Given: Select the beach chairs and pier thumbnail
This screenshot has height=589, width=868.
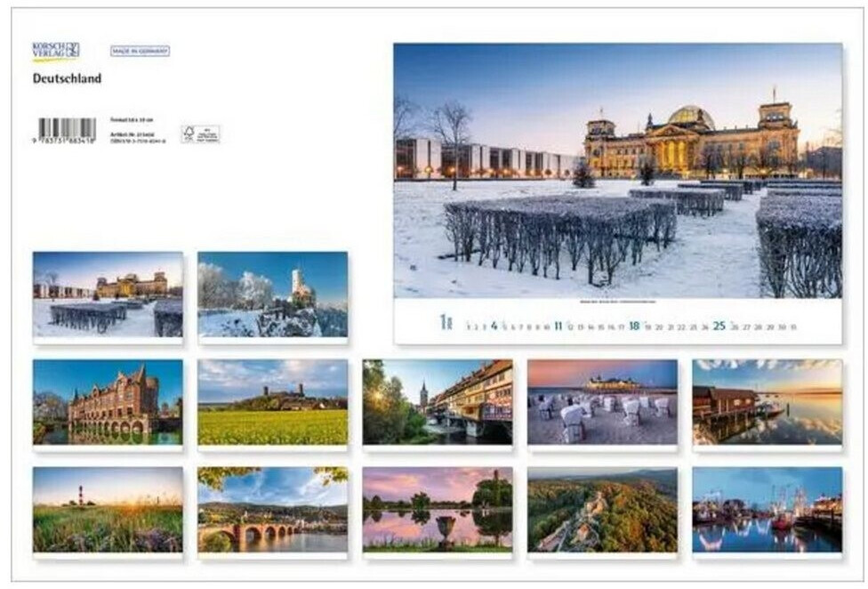Looking at the screenshot, I should click(602, 402).
